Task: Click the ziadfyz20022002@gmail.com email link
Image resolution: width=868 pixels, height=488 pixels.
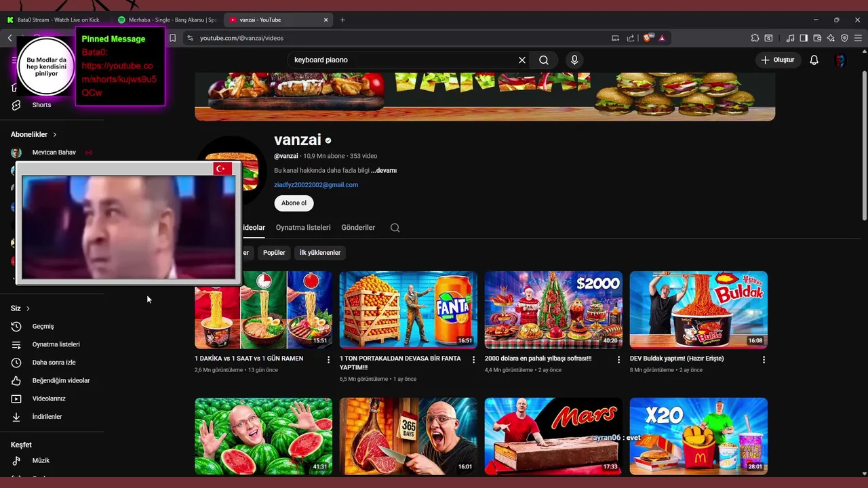Action: point(316,185)
